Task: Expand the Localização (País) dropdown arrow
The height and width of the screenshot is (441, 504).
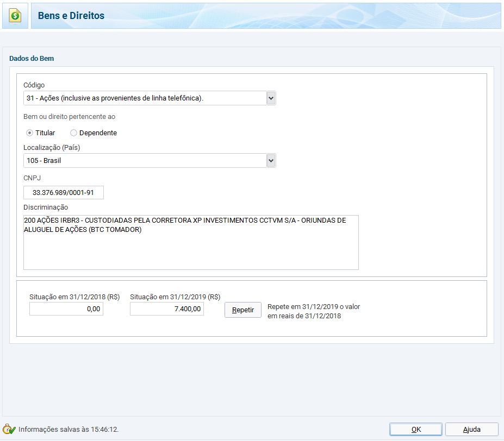Action: pos(271,161)
